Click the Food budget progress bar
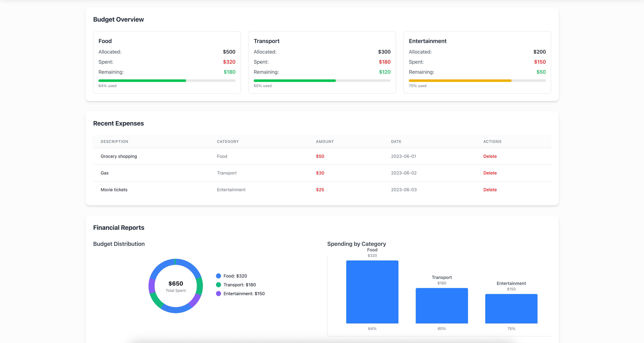This screenshot has height=343, width=644. click(167, 81)
